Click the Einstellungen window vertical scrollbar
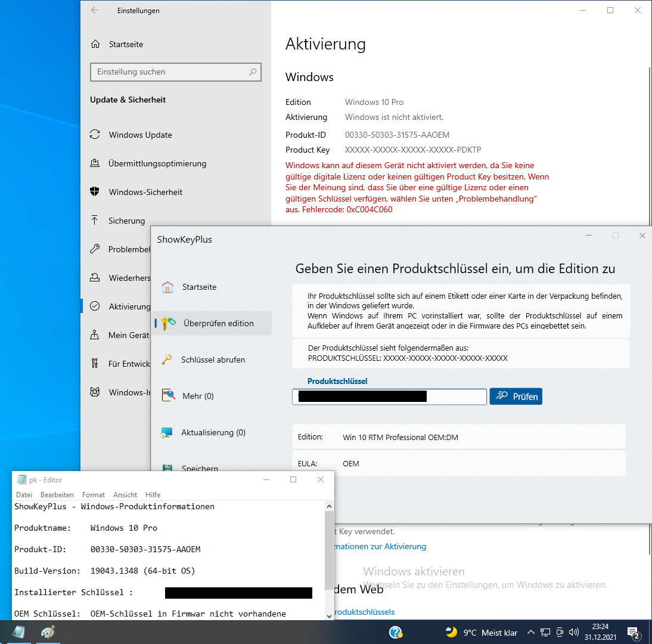Screen dimensions: 652x644 click(650, 310)
